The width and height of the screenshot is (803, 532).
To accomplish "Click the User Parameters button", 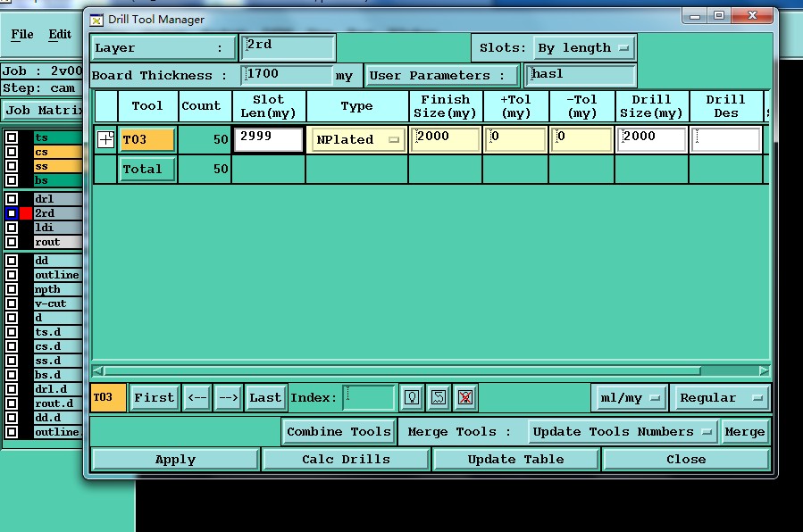I will pyautogui.click(x=442, y=76).
